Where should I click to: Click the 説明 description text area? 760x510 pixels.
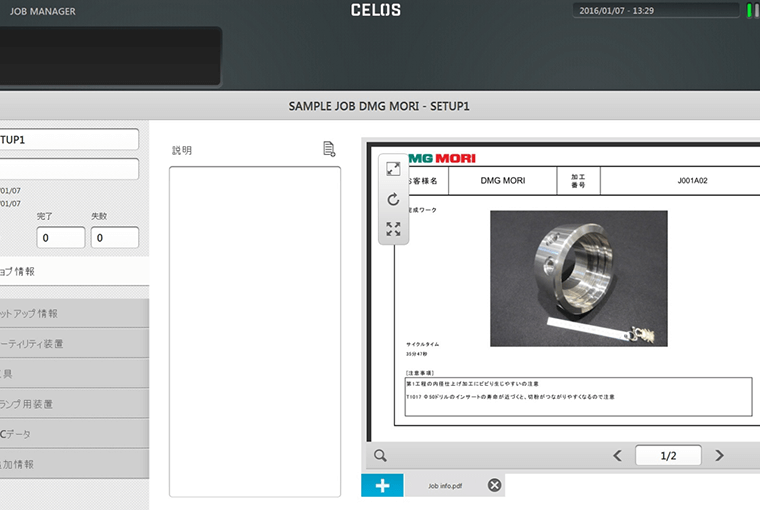(255, 332)
